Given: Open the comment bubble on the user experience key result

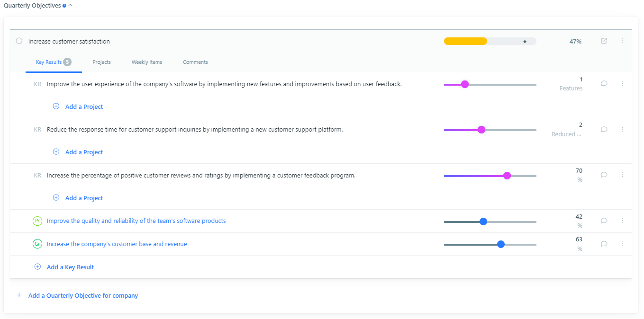Looking at the screenshot, I should 604,83.
